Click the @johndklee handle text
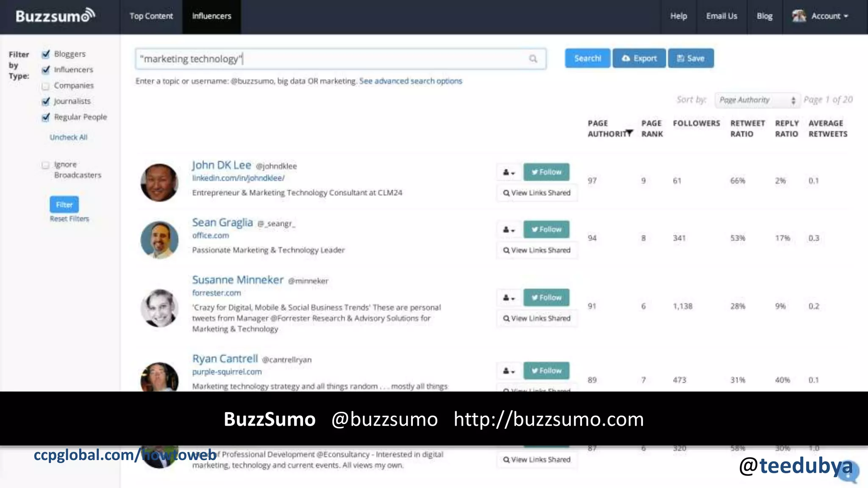The width and height of the screenshot is (868, 488). (x=276, y=166)
